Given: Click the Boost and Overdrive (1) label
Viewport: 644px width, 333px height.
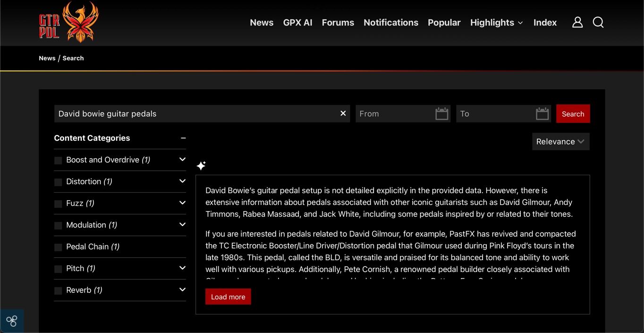Looking at the screenshot, I should pos(108,160).
